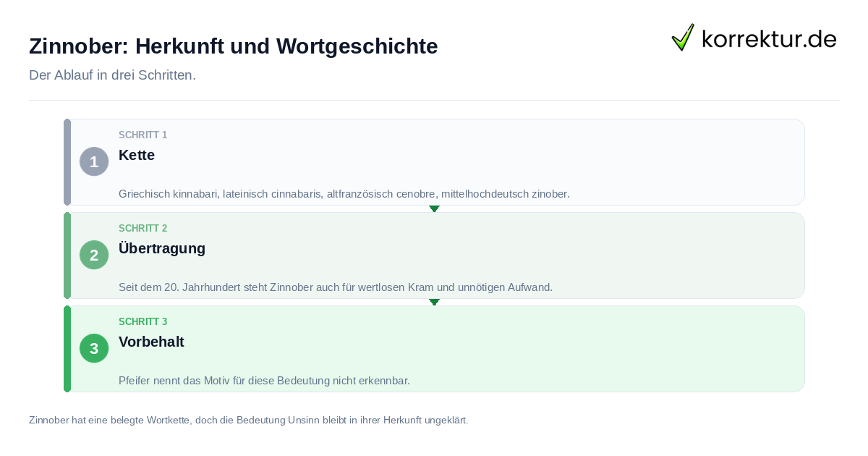The image size is (868, 456).
Task: Click the footer sentence about 'belegte Wortkette'
Action: pyautogui.click(x=249, y=420)
